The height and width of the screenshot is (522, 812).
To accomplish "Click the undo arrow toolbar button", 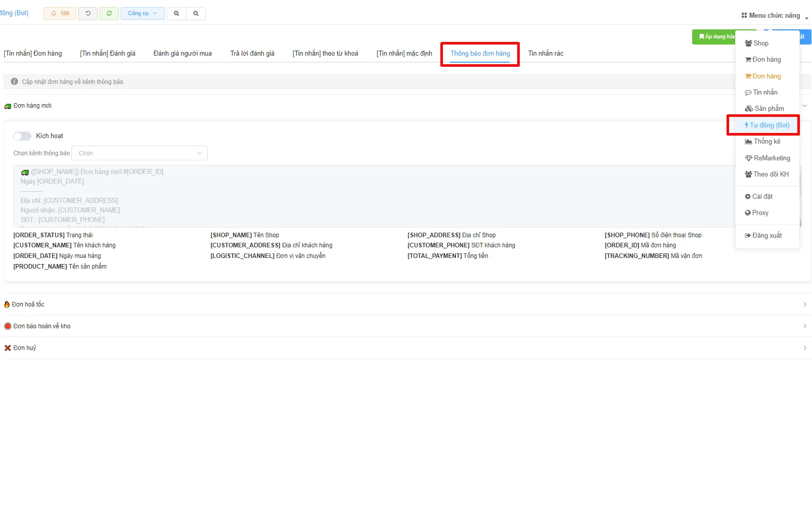I will pos(88,13).
